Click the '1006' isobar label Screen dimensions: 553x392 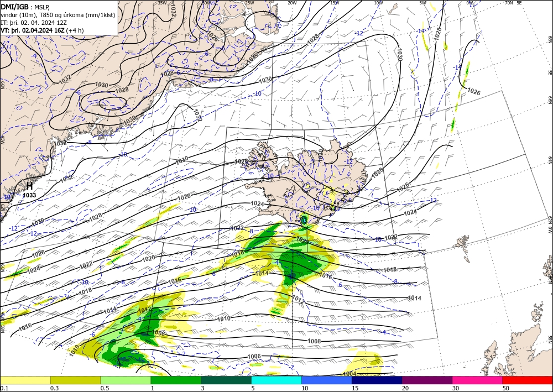[x=254, y=357]
